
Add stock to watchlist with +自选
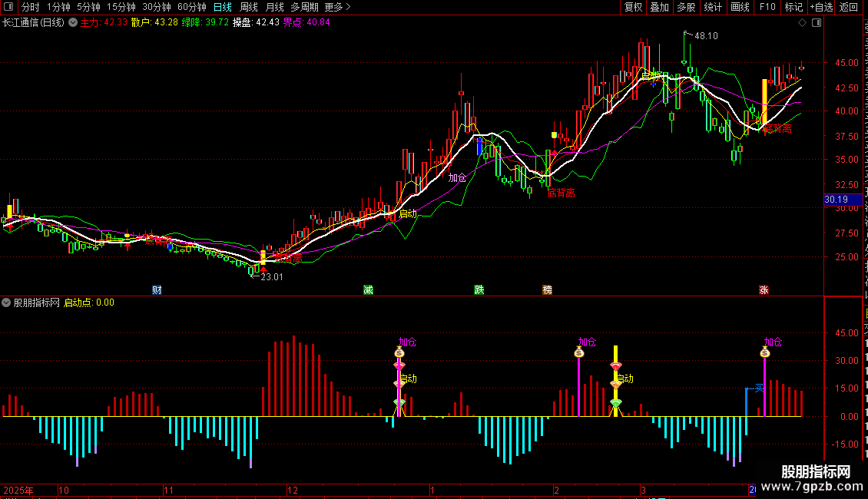click(x=821, y=7)
